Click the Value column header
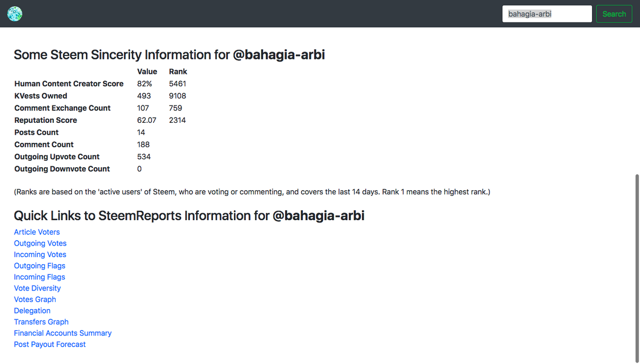640x364 pixels. pyautogui.click(x=147, y=72)
